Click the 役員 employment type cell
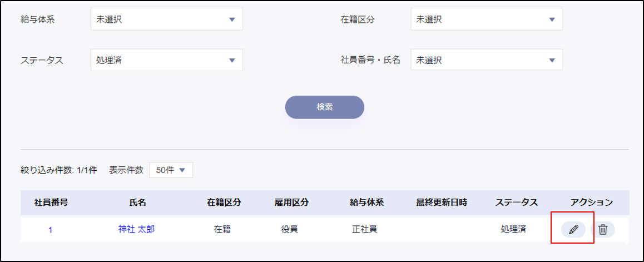Screen dimensions: 644x262 pos(289,229)
